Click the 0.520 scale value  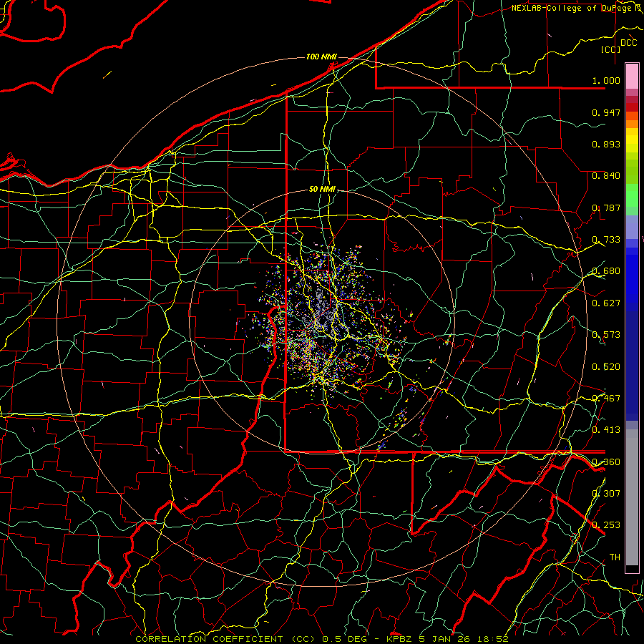(606, 367)
